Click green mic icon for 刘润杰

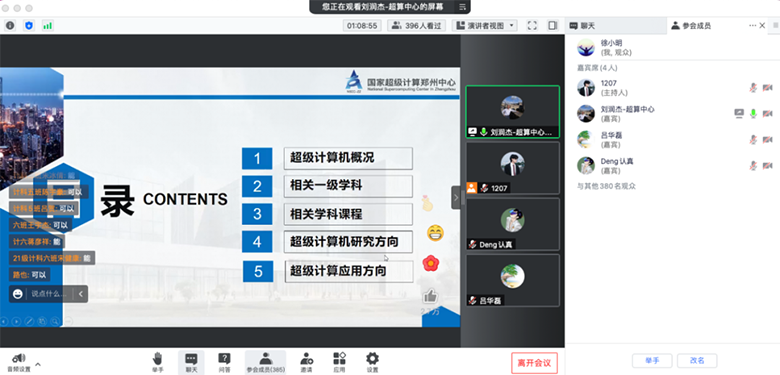point(753,114)
